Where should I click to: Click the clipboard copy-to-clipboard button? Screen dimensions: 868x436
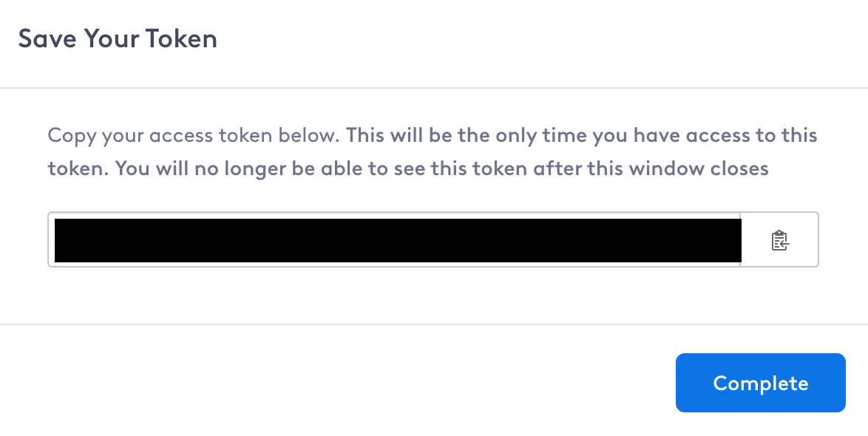(x=779, y=240)
